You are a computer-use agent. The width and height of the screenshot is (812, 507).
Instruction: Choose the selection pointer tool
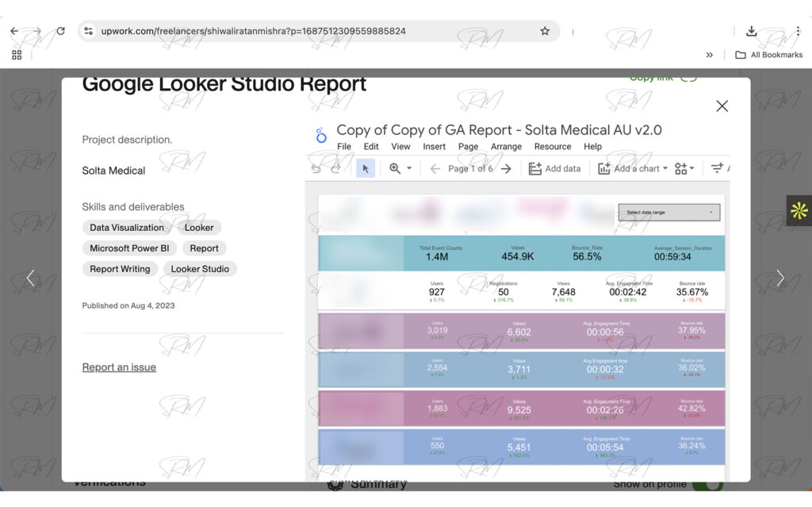tap(366, 168)
